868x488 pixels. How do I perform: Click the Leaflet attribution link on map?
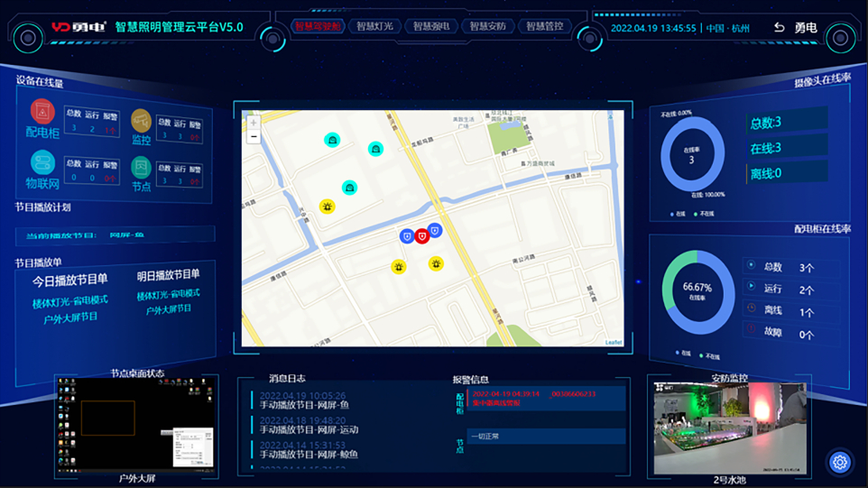[x=613, y=342]
